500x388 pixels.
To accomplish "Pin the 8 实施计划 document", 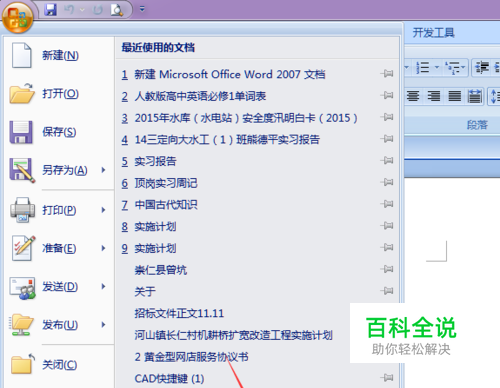I will click(x=387, y=226).
